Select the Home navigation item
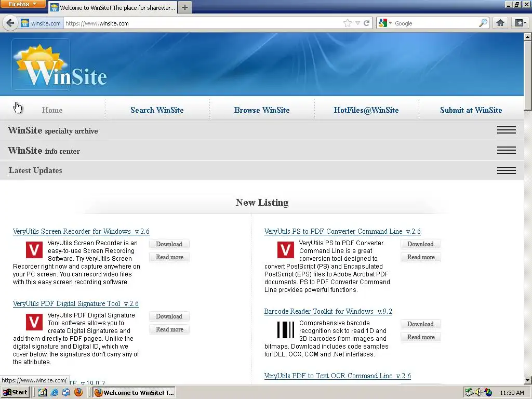The width and height of the screenshot is (532, 399). click(x=52, y=110)
